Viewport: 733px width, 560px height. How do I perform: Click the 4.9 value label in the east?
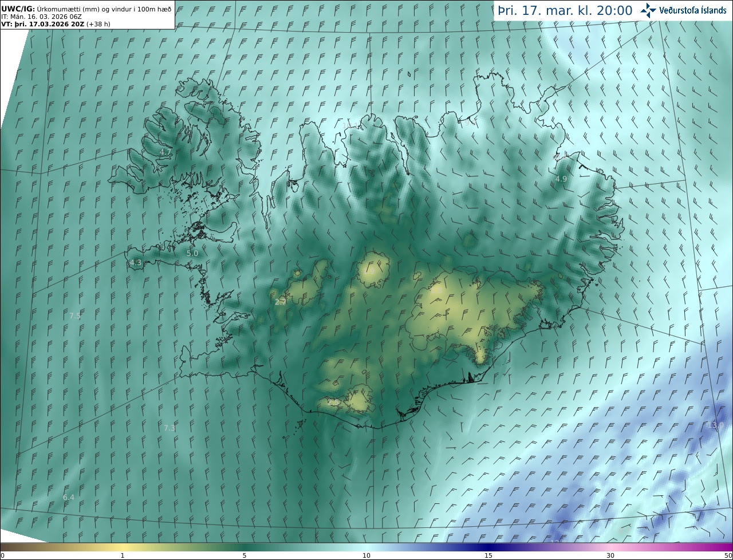pos(561,179)
